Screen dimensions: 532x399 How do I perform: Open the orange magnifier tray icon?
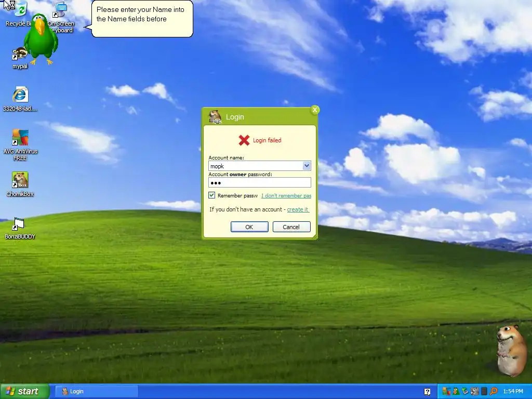click(x=494, y=391)
